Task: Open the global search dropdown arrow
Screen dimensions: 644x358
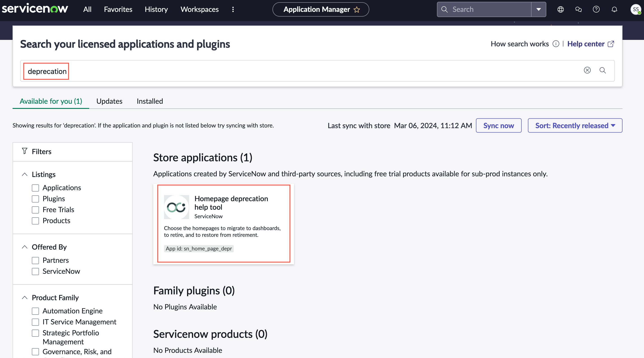Action: (x=538, y=9)
